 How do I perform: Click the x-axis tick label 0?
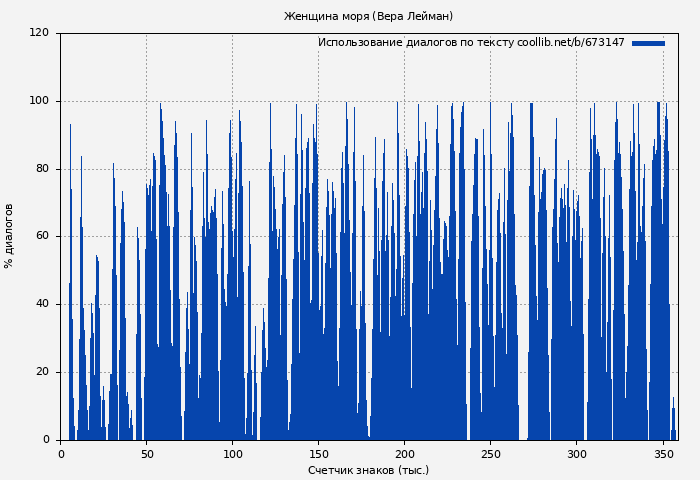pos(60,454)
